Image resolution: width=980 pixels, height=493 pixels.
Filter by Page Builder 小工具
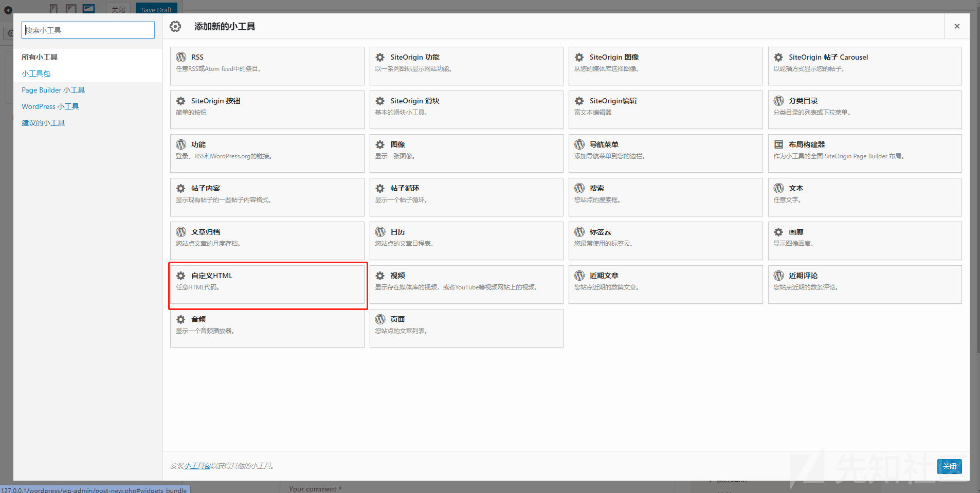[x=53, y=90]
